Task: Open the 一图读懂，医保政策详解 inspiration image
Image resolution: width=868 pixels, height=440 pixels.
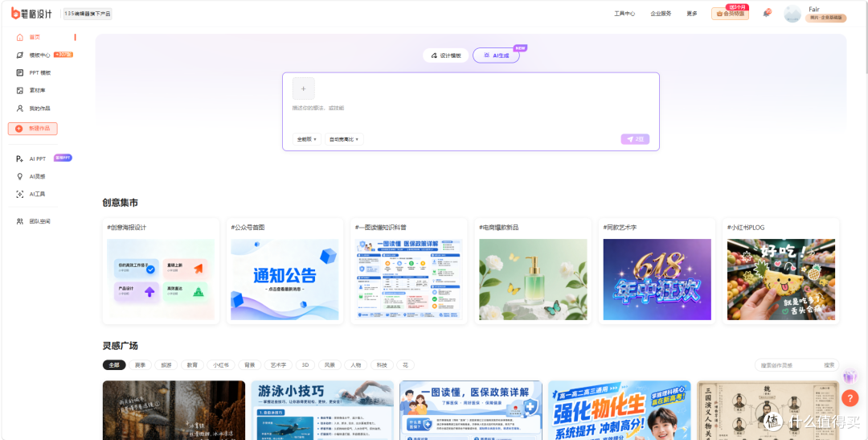Action: pyautogui.click(x=471, y=410)
